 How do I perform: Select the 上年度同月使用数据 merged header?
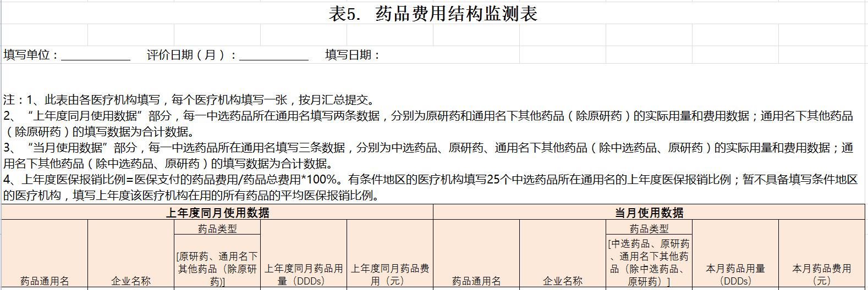217,213
